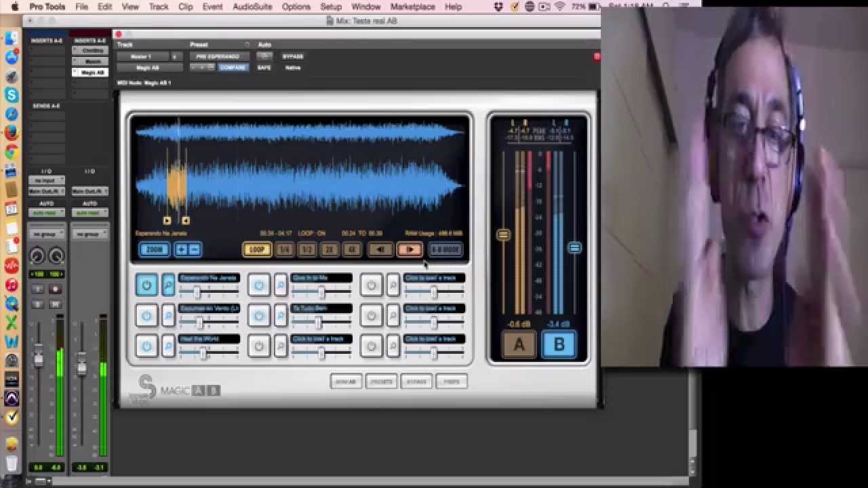Toggle power for Ta Tudo Bem track

click(258, 316)
